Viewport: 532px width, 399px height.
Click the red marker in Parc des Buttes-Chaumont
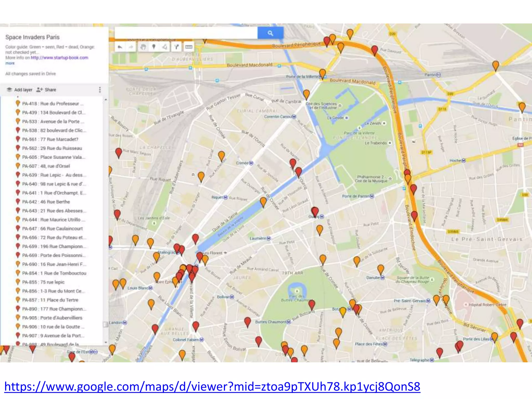click(x=312, y=305)
